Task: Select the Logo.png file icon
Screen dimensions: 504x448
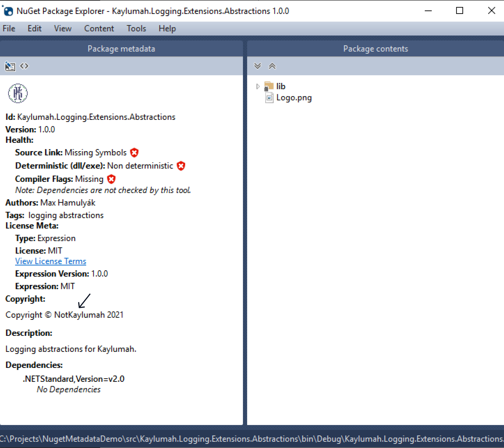Action: [x=269, y=98]
